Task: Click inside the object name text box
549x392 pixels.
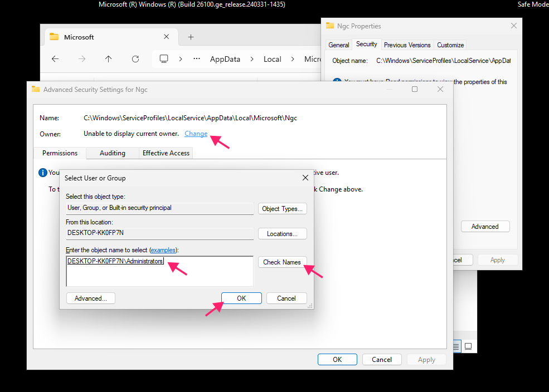Action: coord(159,271)
